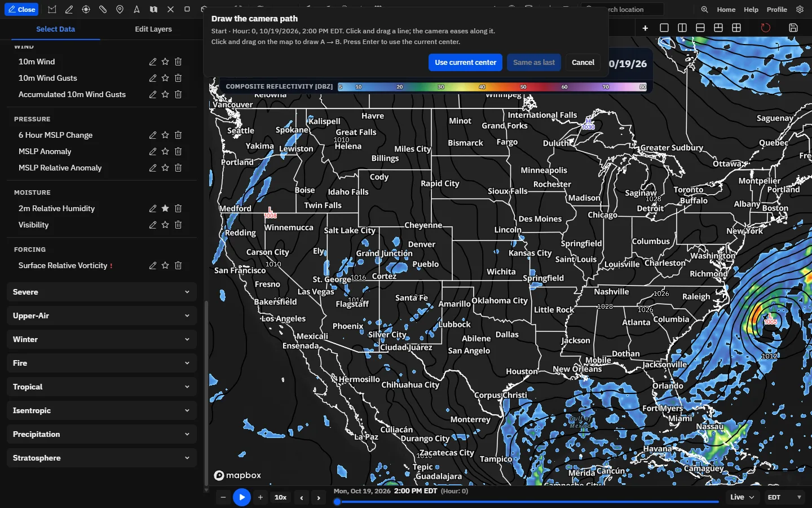The height and width of the screenshot is (508, 812).
Task: Expand the Severe category
Action: coord(101,292)
